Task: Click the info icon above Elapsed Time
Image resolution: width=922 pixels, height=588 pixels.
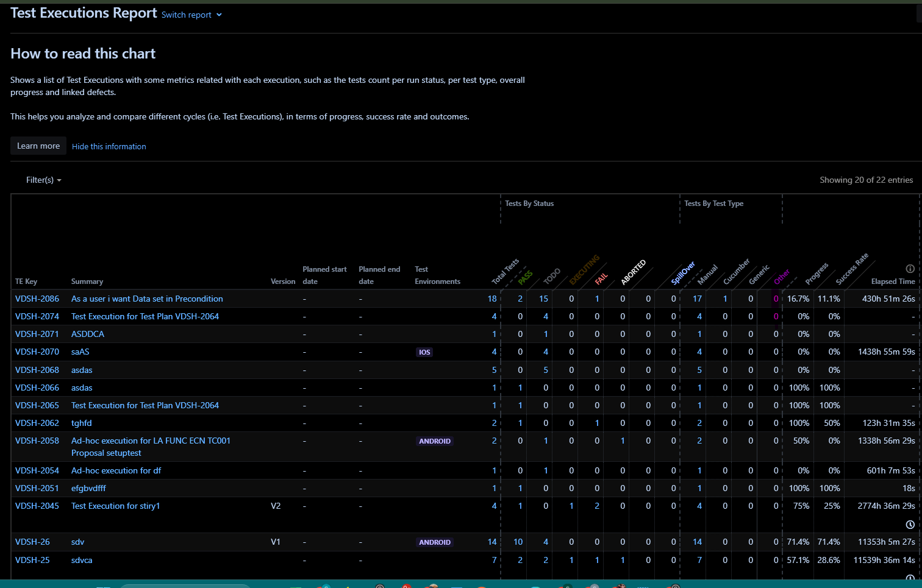Action: pos(910,269)
